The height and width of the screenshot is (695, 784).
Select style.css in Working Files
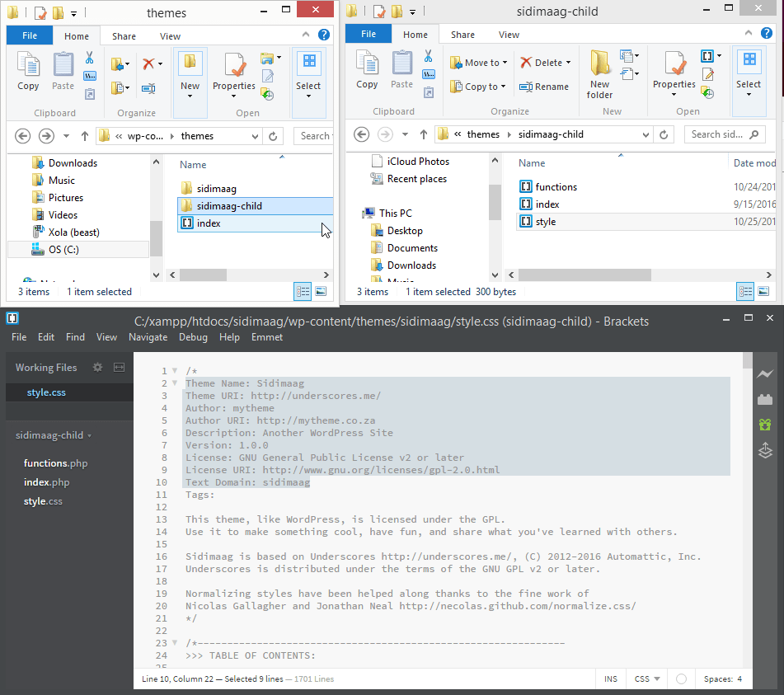click(46, 392)
